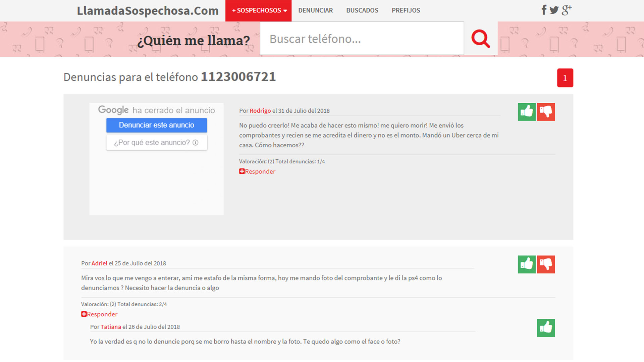Click Responder link under Rodrigo's comment
The height and width of the screenshot is (362, 644).
pos(260,171)
